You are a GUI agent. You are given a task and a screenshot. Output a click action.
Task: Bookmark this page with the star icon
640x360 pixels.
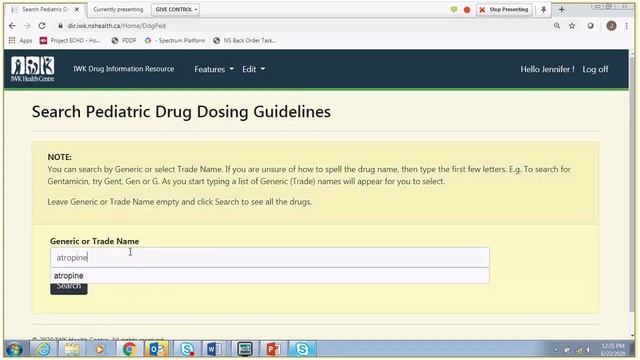click(x=572, y=26)
